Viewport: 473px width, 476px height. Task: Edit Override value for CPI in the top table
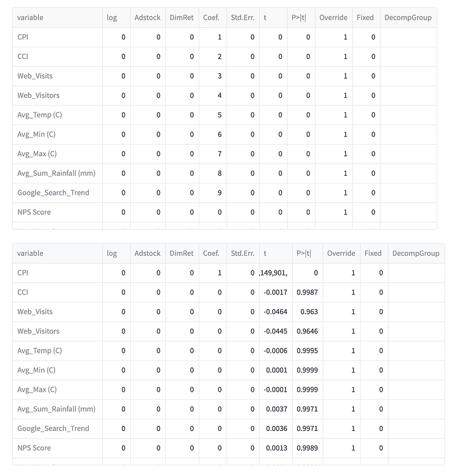(334, 37)
